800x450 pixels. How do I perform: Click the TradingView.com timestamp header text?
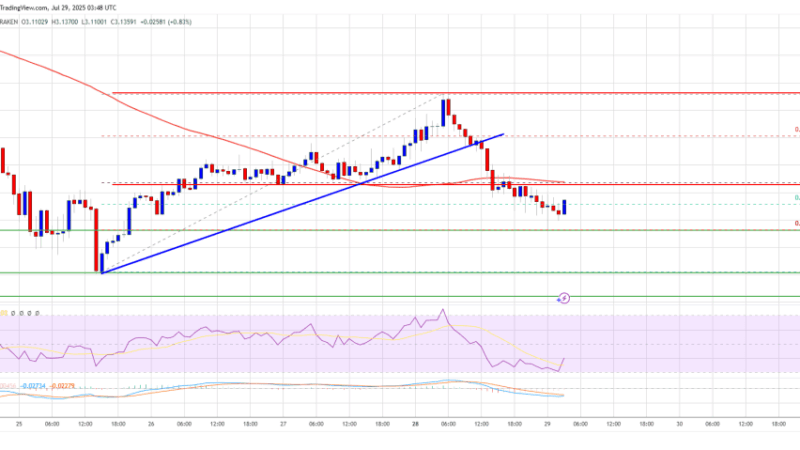[58, 8]
